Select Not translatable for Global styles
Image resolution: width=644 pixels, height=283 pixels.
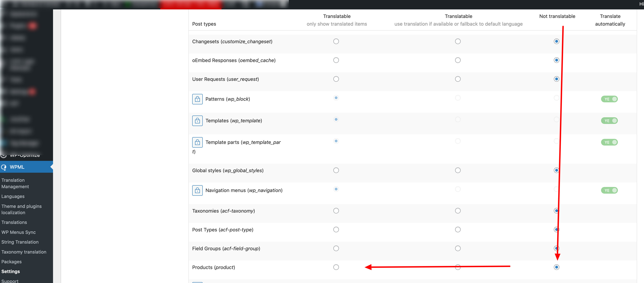(556, 170)
